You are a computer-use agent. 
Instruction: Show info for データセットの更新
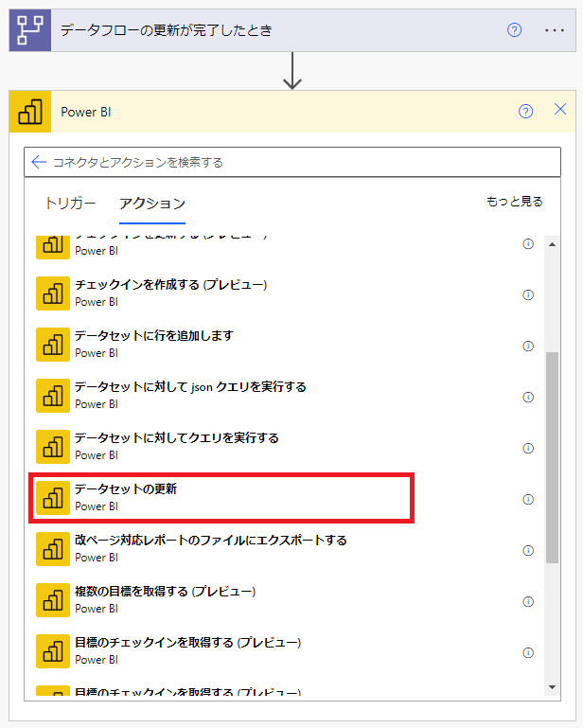pyautogui.click(x=528, y=499)
